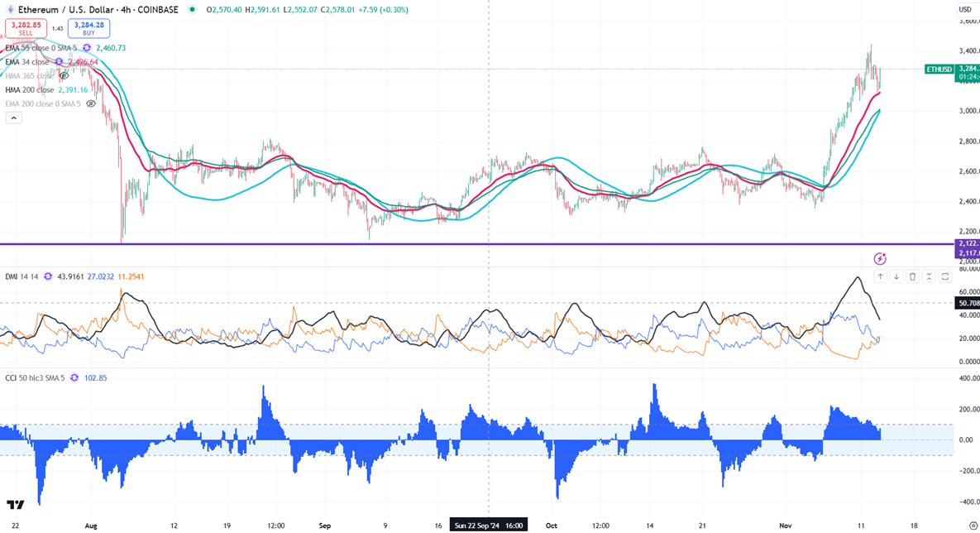Show the hidden HMA 365 indicator
Screen dimensions: 980x533
coord(64,76)
